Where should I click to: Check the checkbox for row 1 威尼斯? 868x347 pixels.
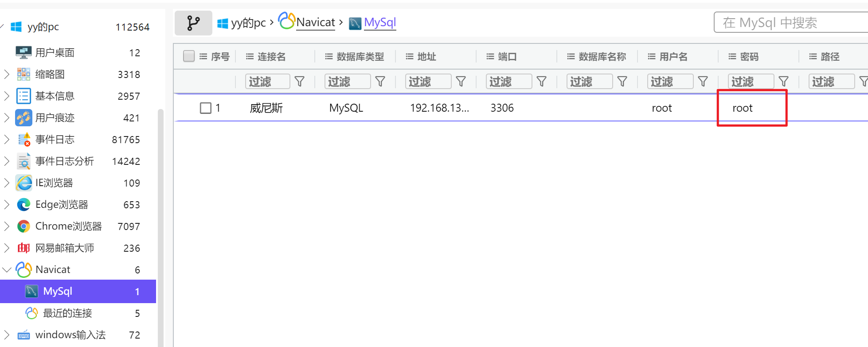tap(206, 108)
